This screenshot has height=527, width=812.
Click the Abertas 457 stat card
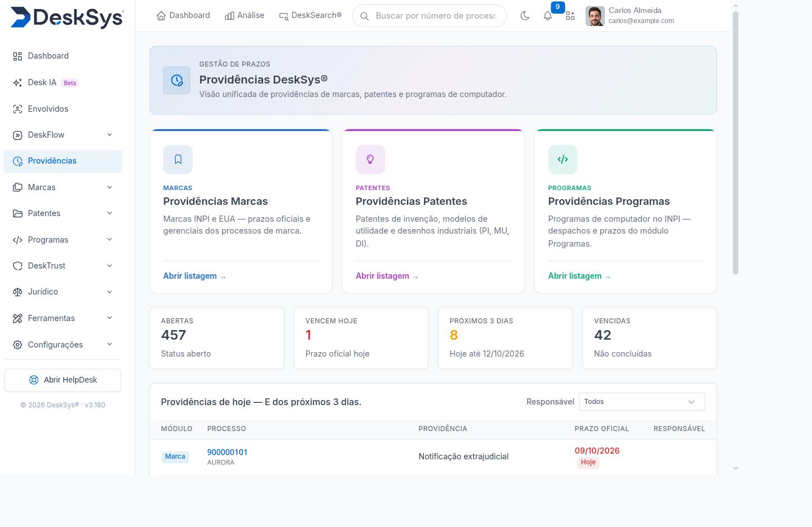pyautogui.click(x=217, y=338)
